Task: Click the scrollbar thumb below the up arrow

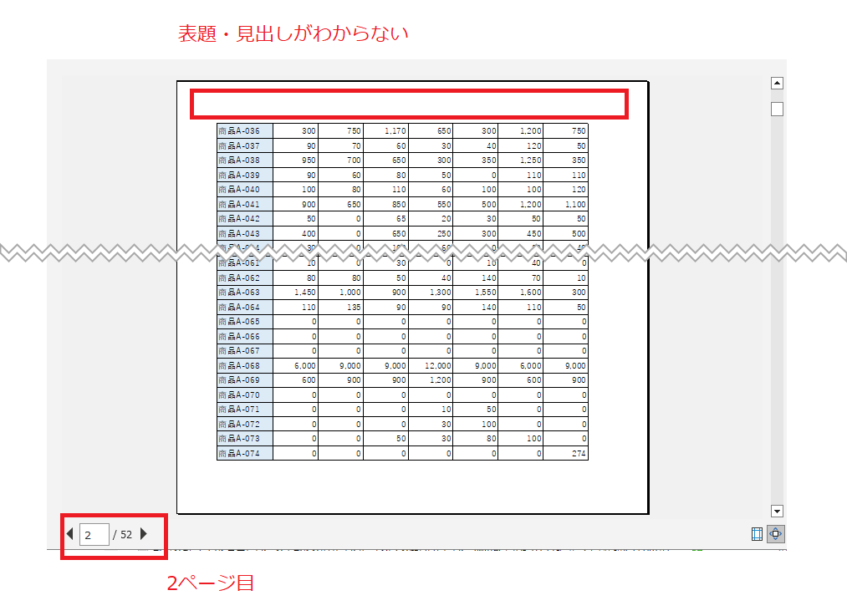Action: pos(777,108)
